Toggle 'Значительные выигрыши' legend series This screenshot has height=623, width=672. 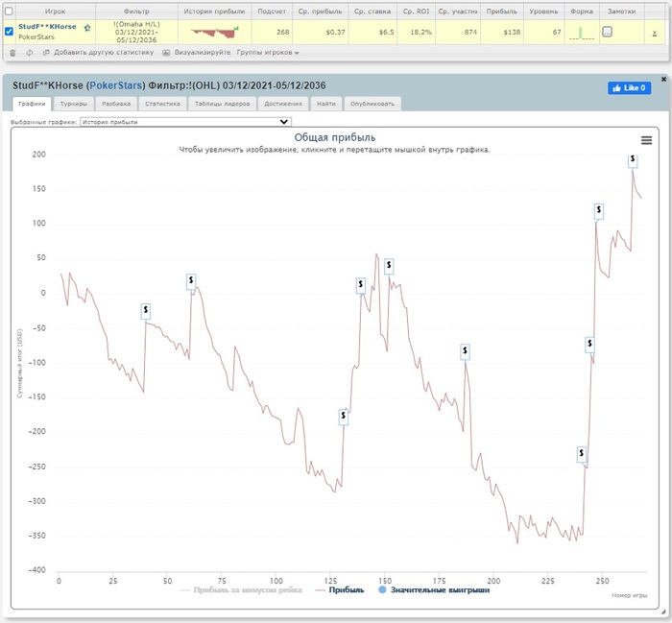434,590
